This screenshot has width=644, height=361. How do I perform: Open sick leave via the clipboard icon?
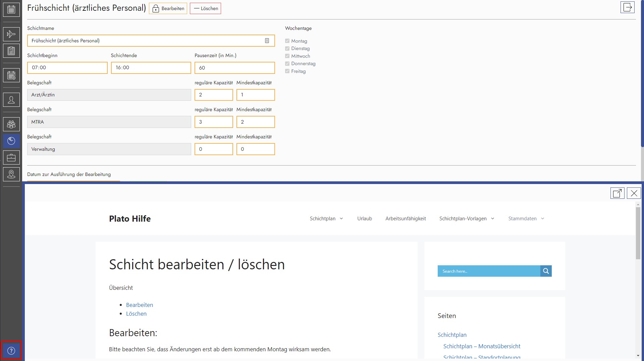[11, 51]
